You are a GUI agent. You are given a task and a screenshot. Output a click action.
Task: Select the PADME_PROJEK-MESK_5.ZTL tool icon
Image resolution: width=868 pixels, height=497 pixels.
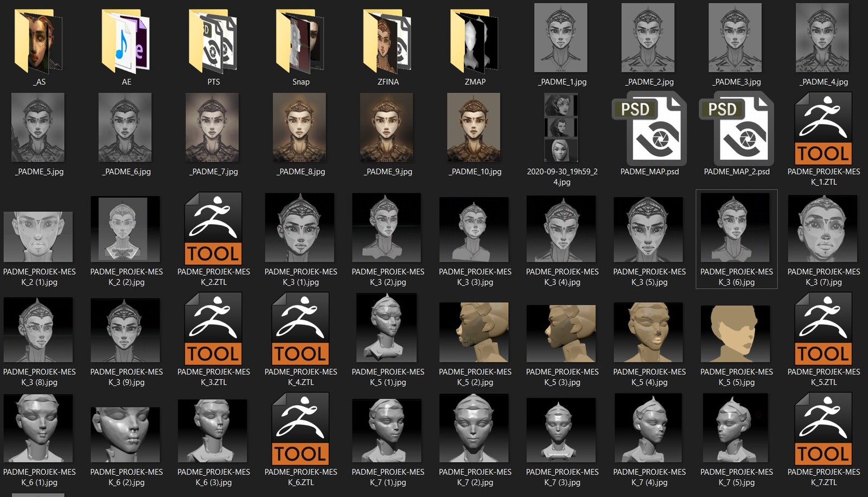824,329
